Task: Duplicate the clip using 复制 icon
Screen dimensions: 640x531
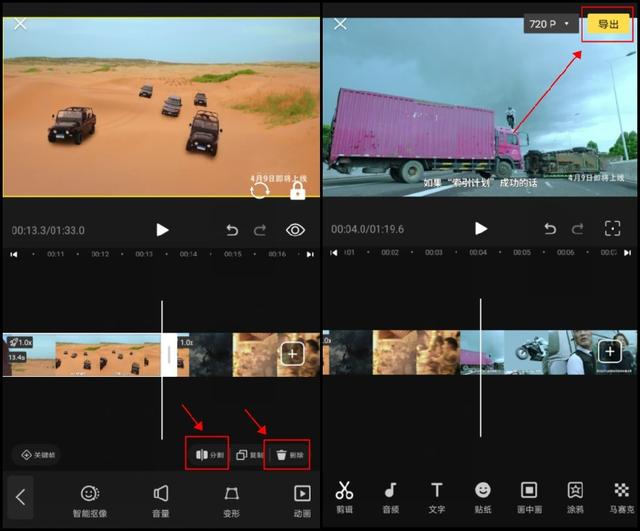Action: [x=249, y=455]
